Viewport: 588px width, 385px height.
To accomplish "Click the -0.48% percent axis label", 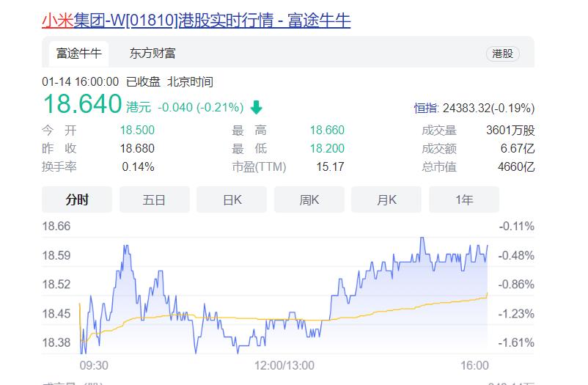I will pyautogui.click(x=516, y=255).
